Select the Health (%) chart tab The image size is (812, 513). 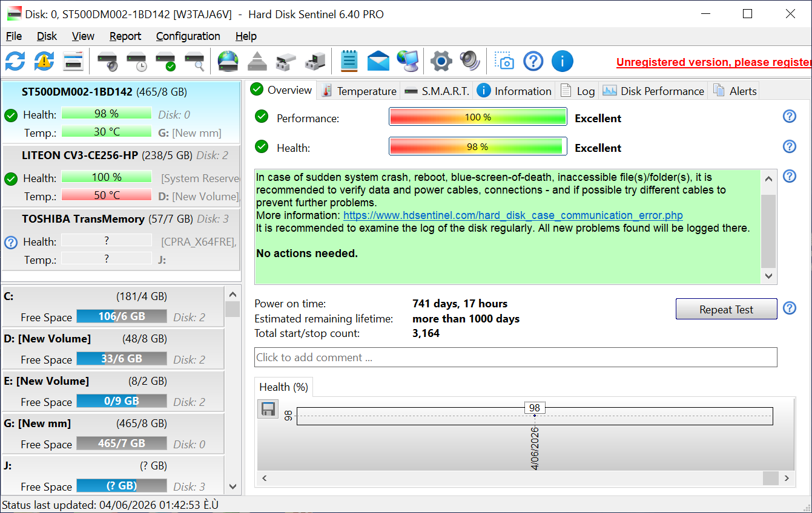pos(283,387)
